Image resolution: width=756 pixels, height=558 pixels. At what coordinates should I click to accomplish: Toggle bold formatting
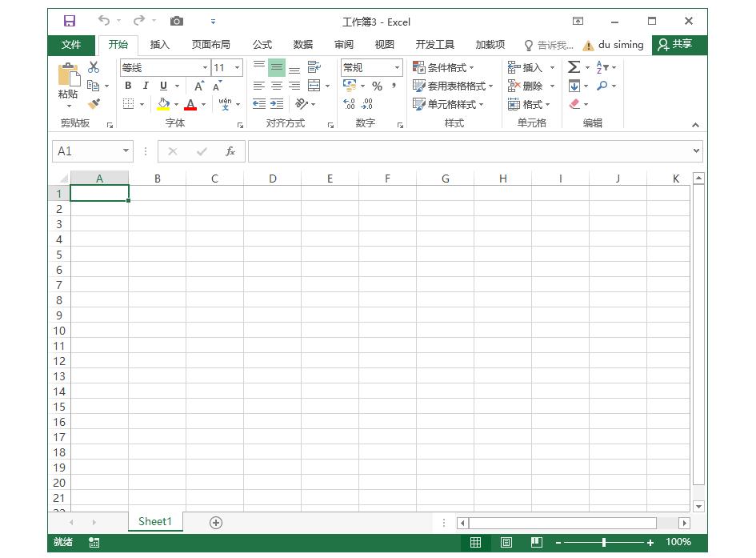click(x=128, y=86)
